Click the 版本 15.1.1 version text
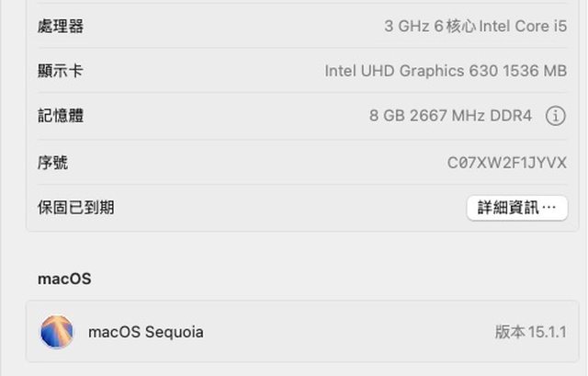This screenshot has height=376, width=588. 531,332
